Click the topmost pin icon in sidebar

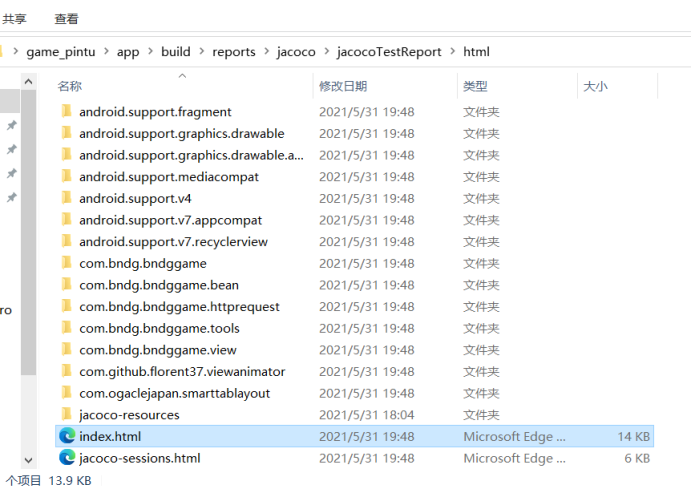pos(11,125)
